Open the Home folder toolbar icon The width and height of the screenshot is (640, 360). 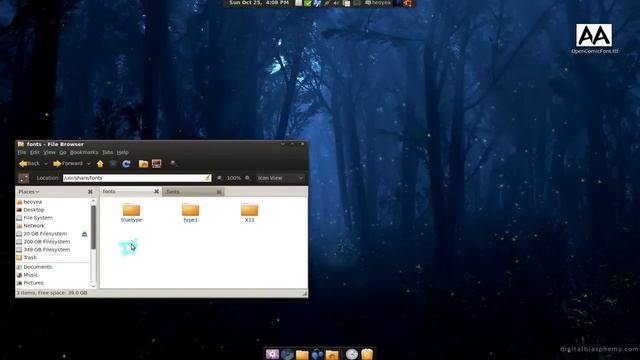tap(143, 164)
